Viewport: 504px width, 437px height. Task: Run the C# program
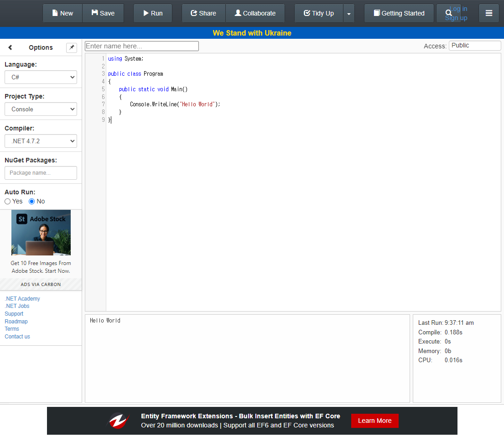[x=153, y=13]
